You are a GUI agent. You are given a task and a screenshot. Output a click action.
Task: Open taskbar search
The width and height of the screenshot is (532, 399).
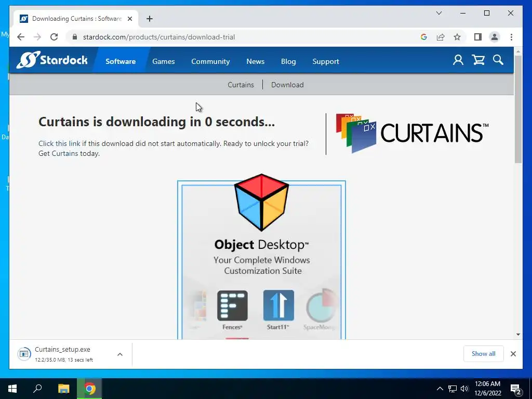click(37, 389)
